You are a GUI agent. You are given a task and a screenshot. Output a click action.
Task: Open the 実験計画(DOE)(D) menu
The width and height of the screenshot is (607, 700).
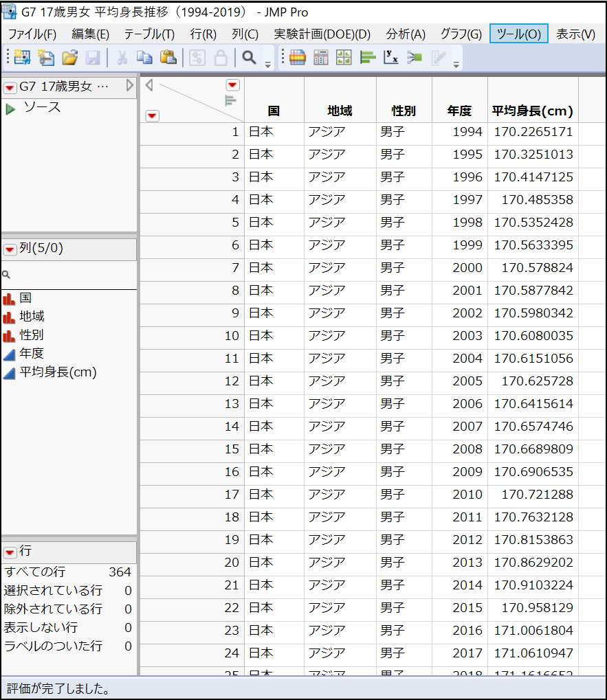click(x=322, y=34)
